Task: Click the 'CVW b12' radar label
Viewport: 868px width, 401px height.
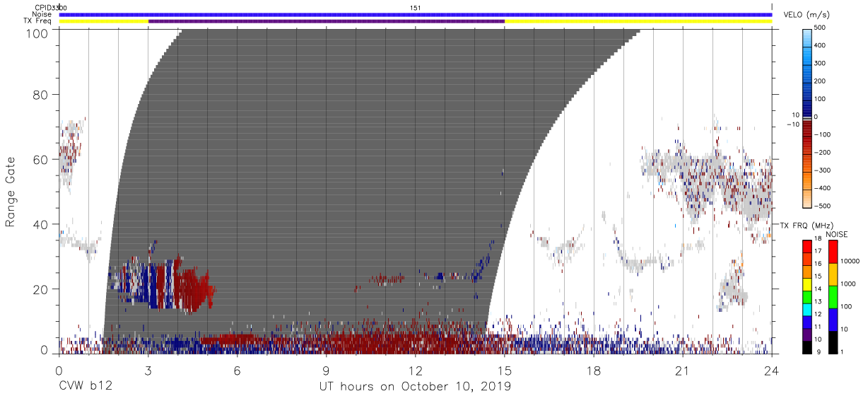Action: 86,387
